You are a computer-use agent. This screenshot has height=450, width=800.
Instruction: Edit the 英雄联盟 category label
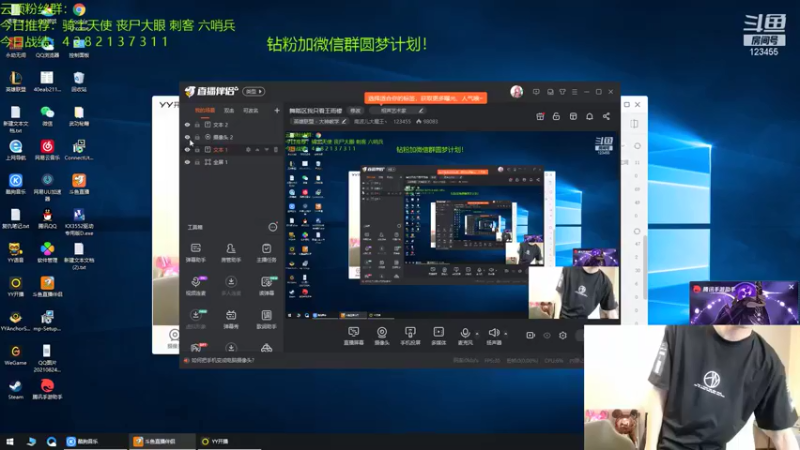click(x=319, y=121)
